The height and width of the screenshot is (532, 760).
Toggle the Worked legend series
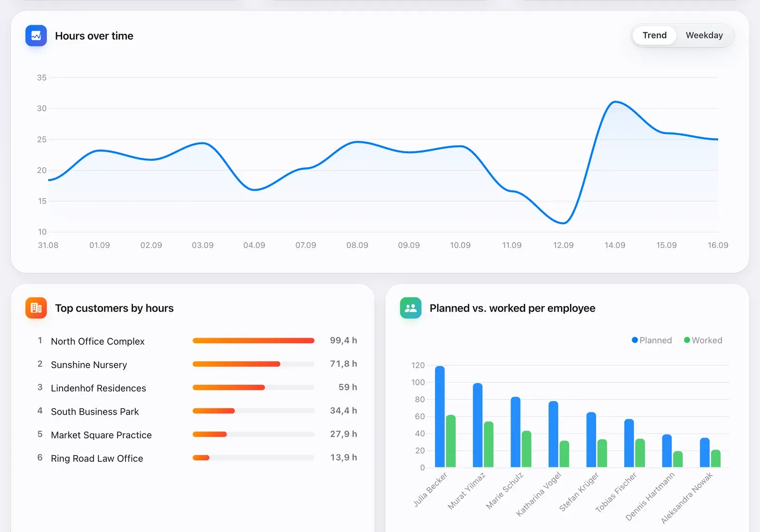pos(703,340)
